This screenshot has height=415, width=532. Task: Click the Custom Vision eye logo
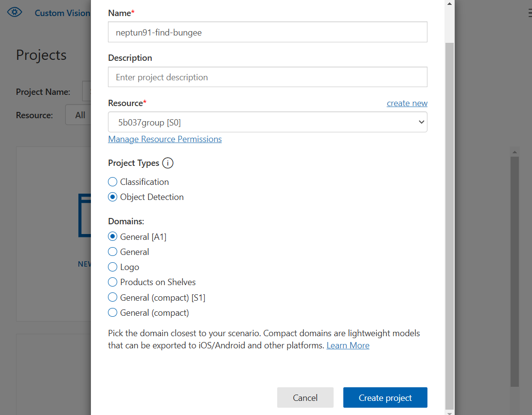pyautogui.click(x=15, y=12)
